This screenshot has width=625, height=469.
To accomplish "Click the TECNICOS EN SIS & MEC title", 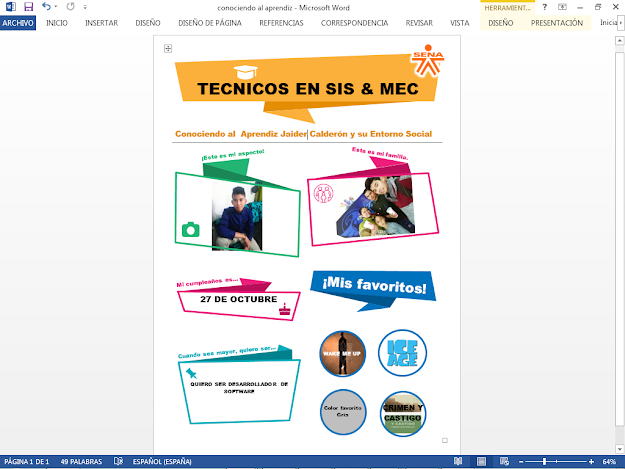I will [x=308, y=89].
